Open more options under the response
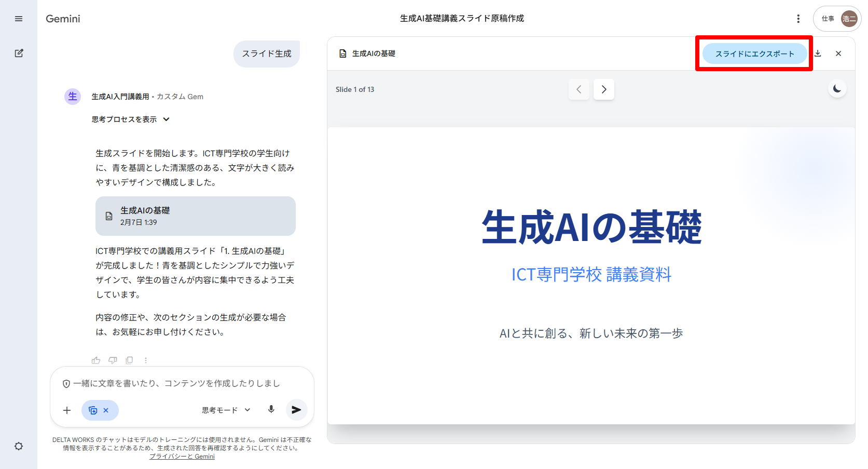The width and height of the screenshot is (868, 469). [146, 360]
